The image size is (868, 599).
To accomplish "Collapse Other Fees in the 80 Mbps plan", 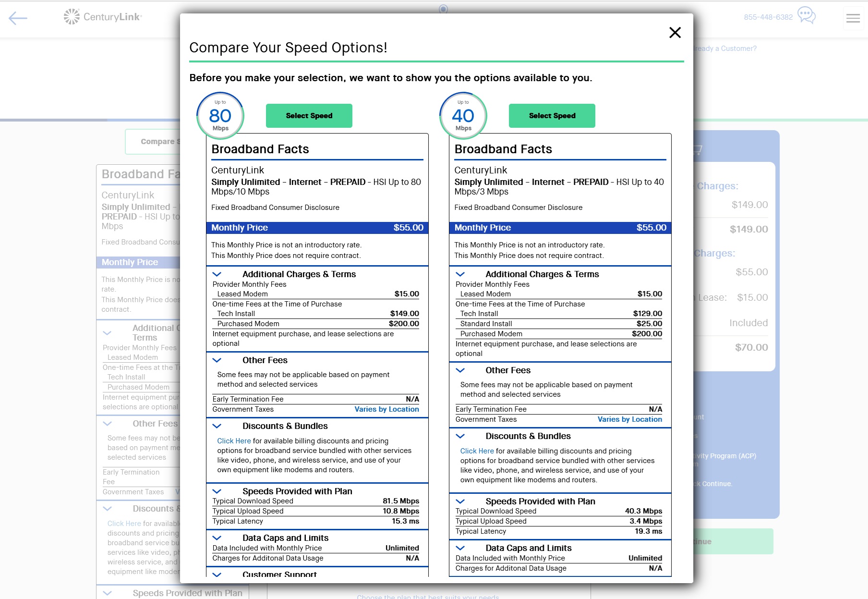I will point(217,360).
